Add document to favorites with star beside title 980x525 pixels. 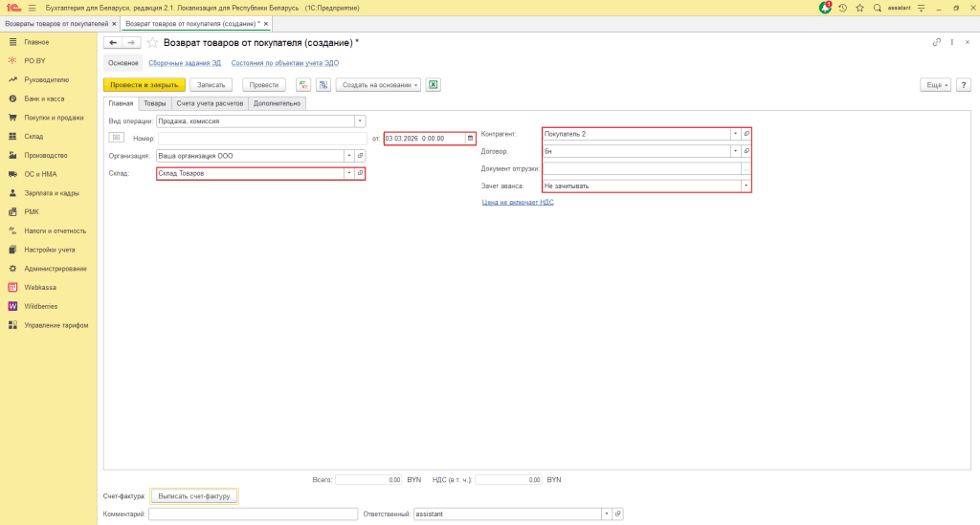[152, 43]
